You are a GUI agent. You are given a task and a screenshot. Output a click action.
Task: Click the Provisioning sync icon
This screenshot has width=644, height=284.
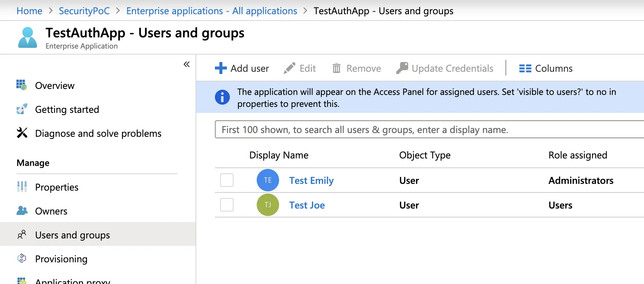tap(22, 258)
